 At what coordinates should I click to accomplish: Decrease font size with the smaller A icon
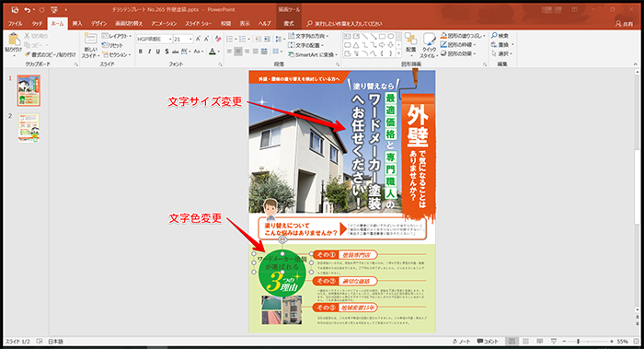(207, 39)
